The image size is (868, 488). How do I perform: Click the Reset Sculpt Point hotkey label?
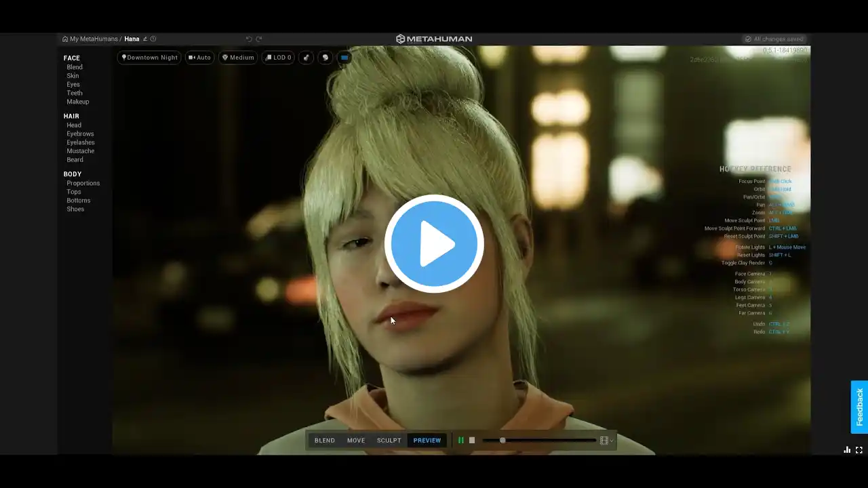(x=745, y=237)
